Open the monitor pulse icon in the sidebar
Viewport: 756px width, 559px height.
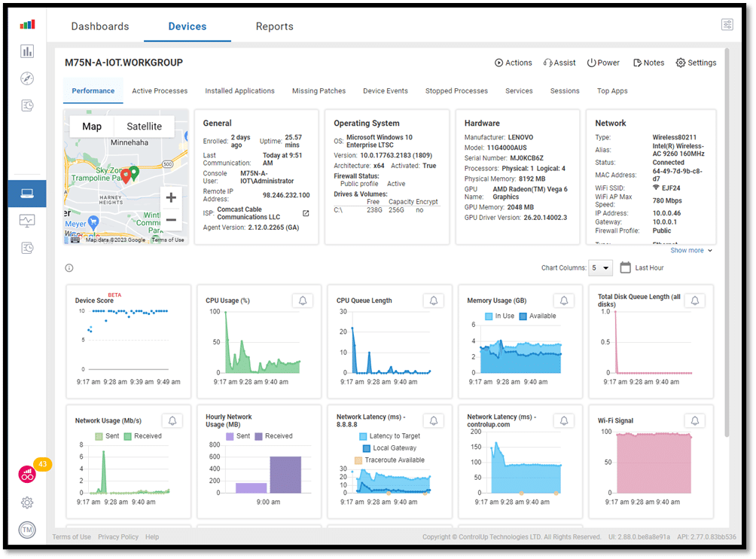pos(27,221)
